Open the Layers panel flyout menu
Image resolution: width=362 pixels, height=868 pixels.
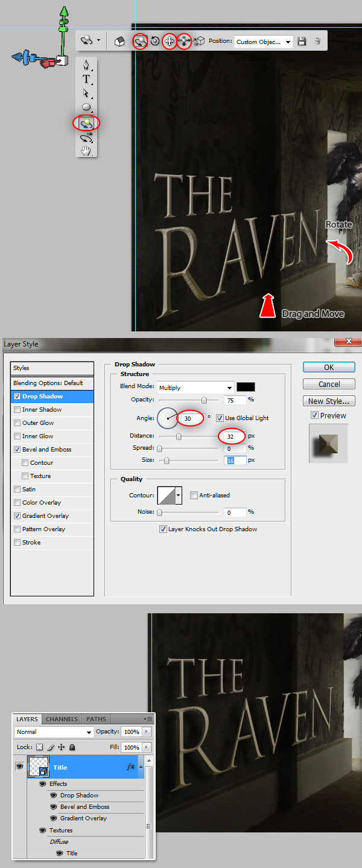coord(148,719)
